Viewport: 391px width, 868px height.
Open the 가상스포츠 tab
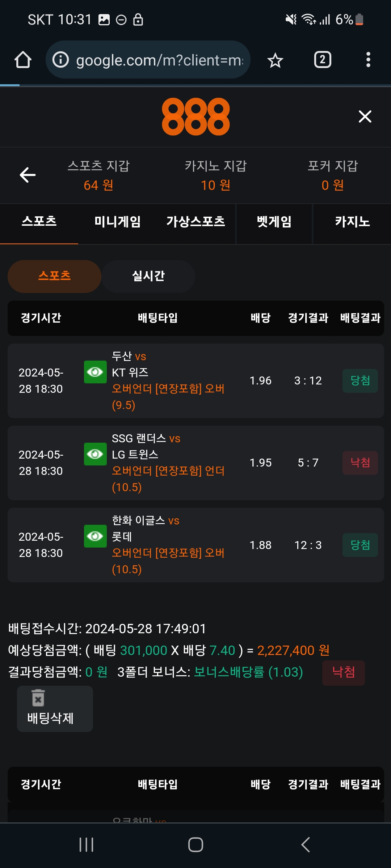point(195,222)
